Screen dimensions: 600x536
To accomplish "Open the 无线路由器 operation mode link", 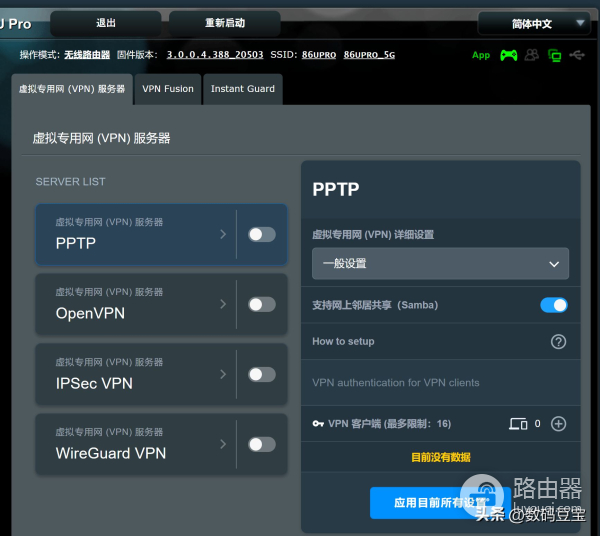I will click(x=87, y=55).
